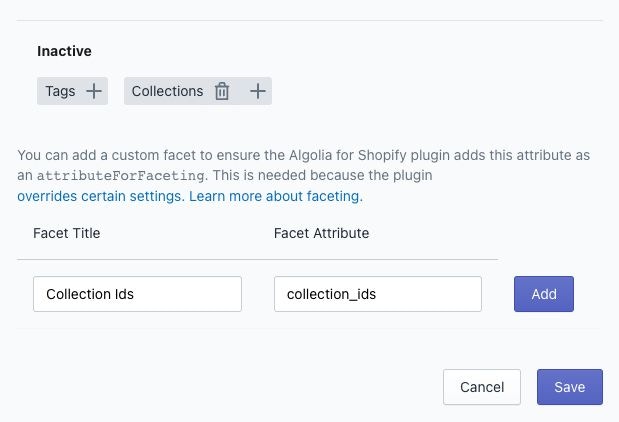The height and width of the screenshot is (422, 619).
Task: Click the Cancel button
Action: (x=481, y=387)
